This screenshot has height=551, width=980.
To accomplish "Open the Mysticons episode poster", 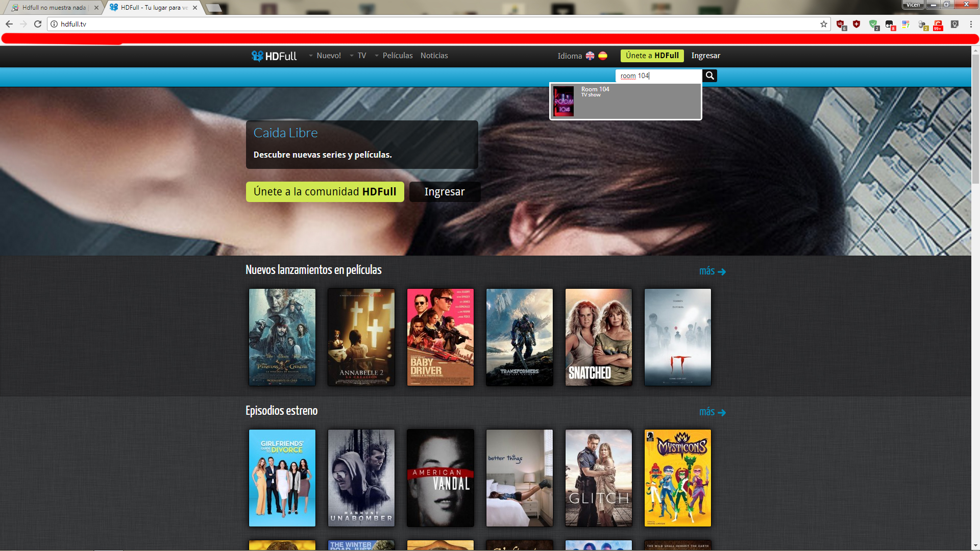I will click(678, 478).
